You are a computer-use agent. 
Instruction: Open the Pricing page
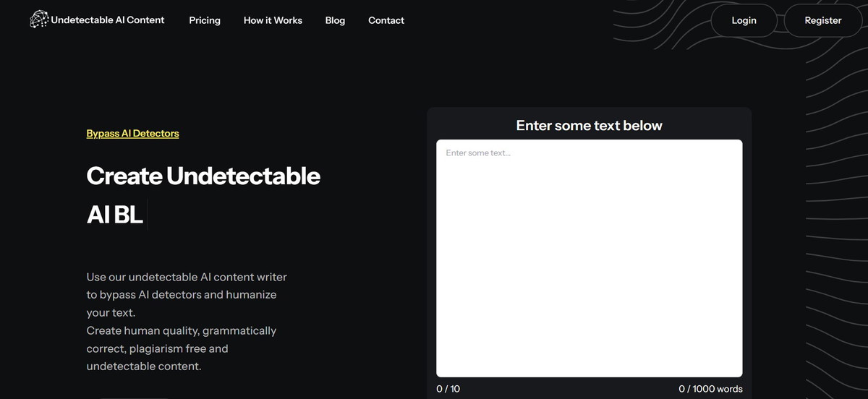[x=205, y=20]
